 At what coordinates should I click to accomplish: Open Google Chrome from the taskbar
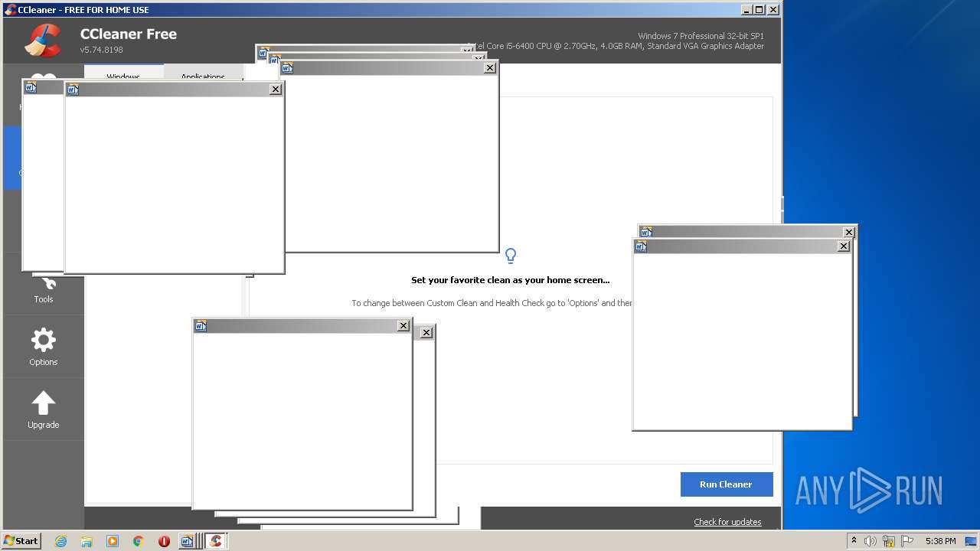[x=139, y=541]
